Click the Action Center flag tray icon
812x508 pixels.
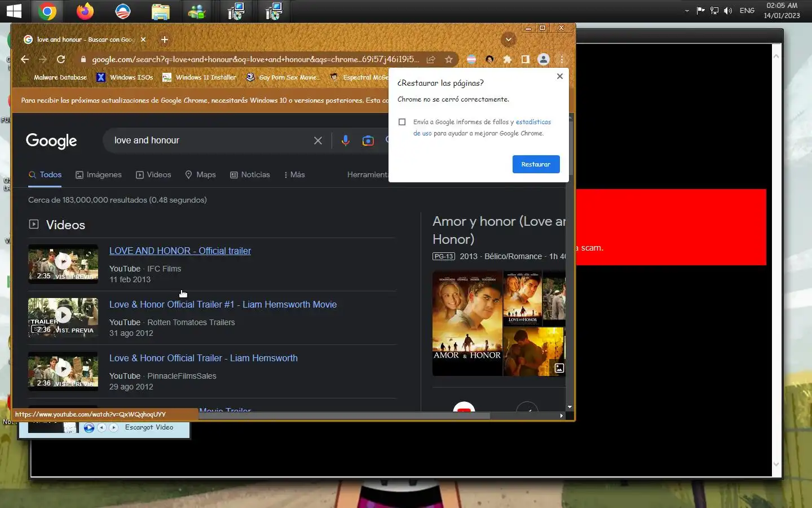click(701, 11)
